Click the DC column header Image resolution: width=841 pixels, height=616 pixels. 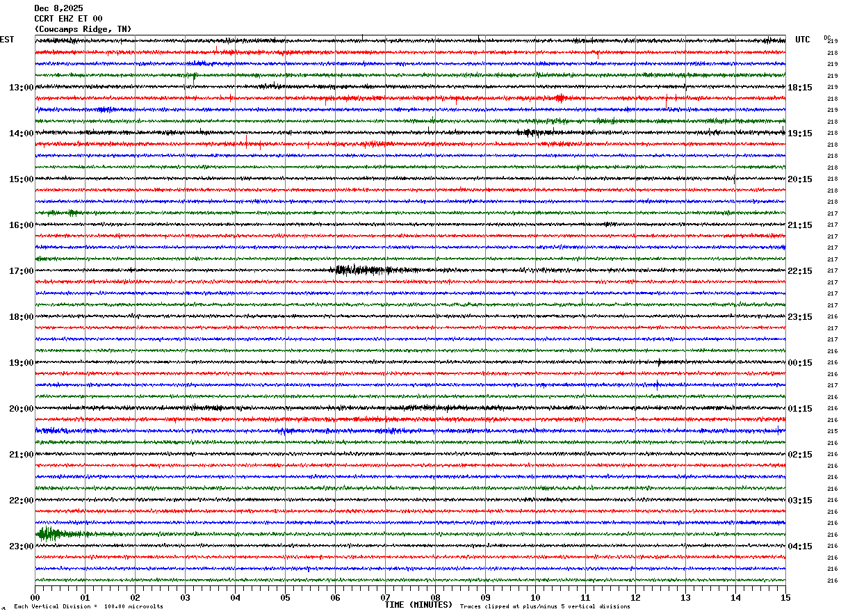827,38
